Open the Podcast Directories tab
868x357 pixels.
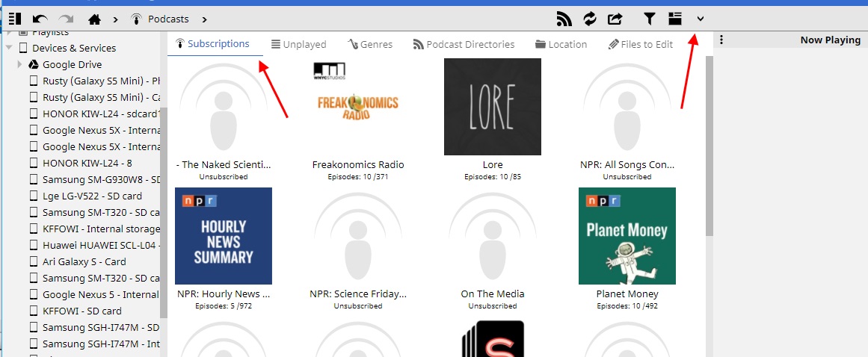464,44
